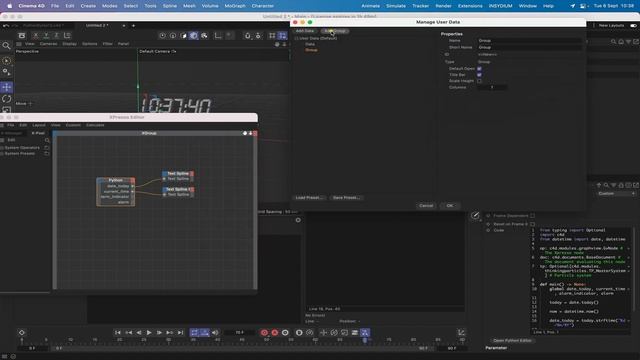The width and height of the screenshot is (640, 360).
Task: Click OK in Manage User Data
Action: tap(450, 205)
